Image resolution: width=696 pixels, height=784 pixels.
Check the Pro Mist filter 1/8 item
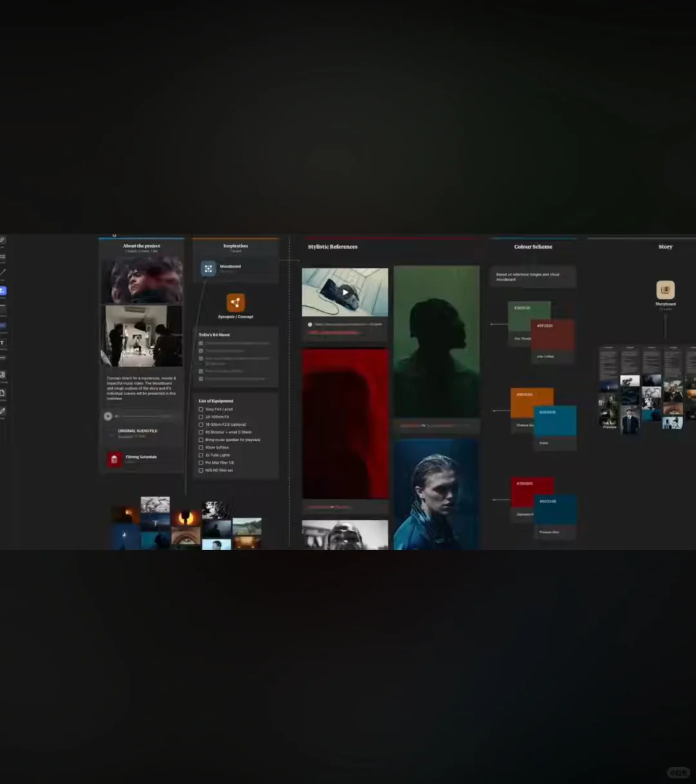(201, 463)
